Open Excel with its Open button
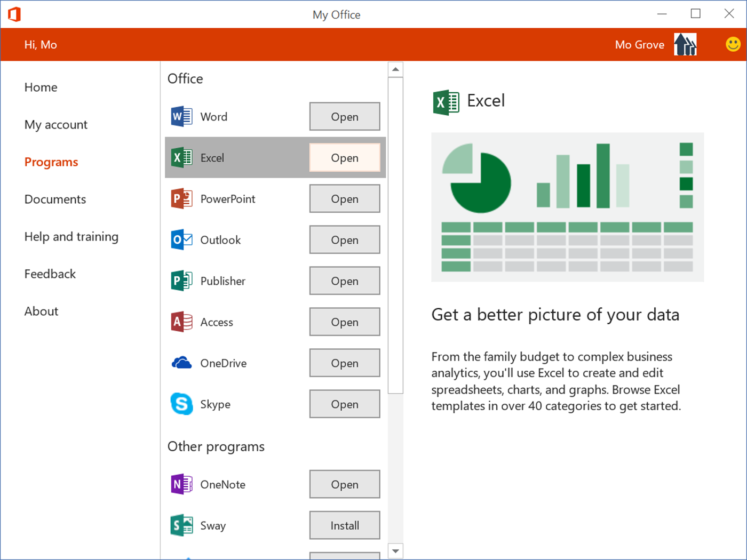Screen dimensions: 747x560 (x=345, y=157)
